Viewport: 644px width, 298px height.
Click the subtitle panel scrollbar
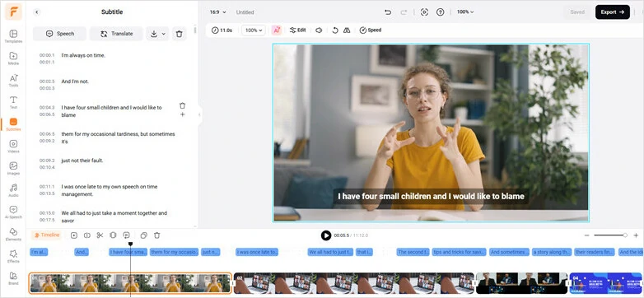click(x=195, y=30)
